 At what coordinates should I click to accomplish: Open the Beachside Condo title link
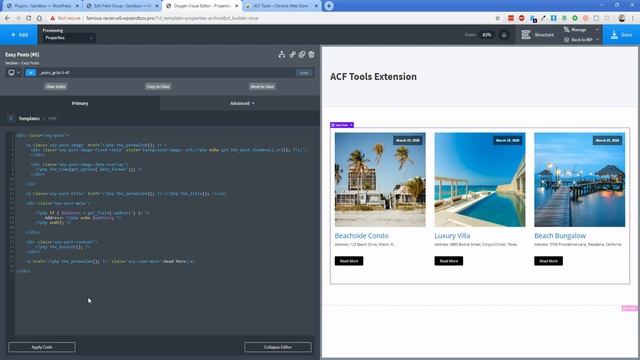tap(361, 236)
